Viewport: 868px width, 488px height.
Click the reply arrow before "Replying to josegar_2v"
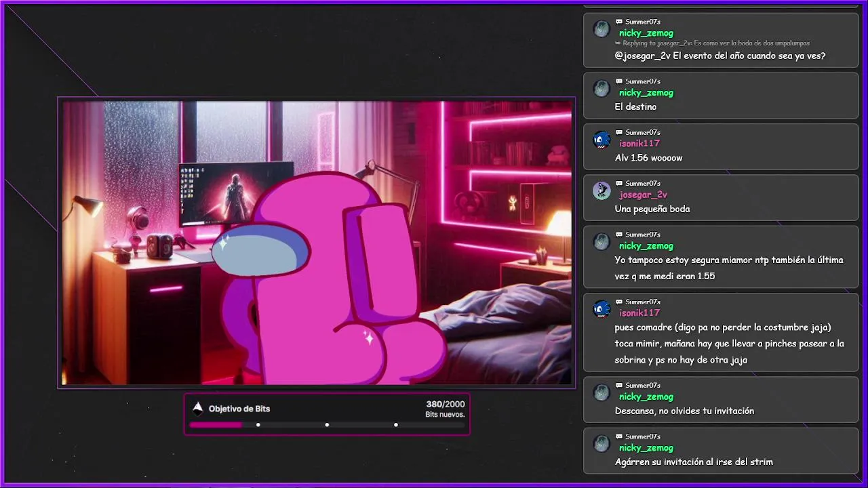pos(618,43)
